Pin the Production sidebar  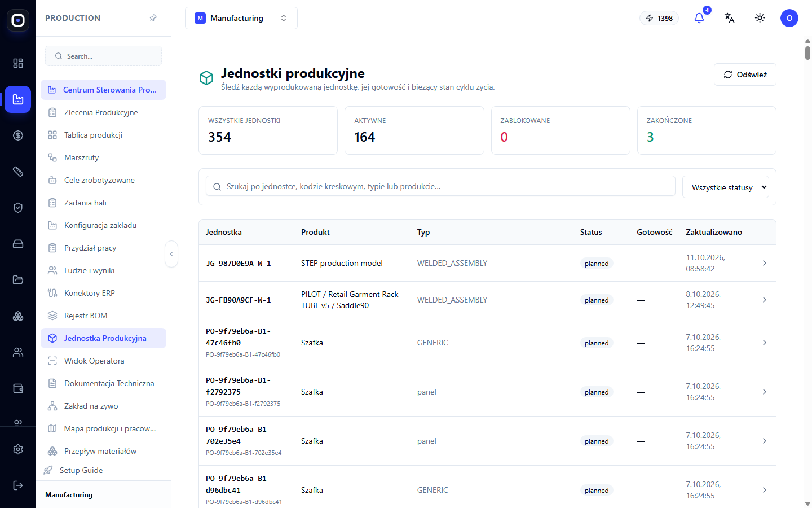coord(153,18)
